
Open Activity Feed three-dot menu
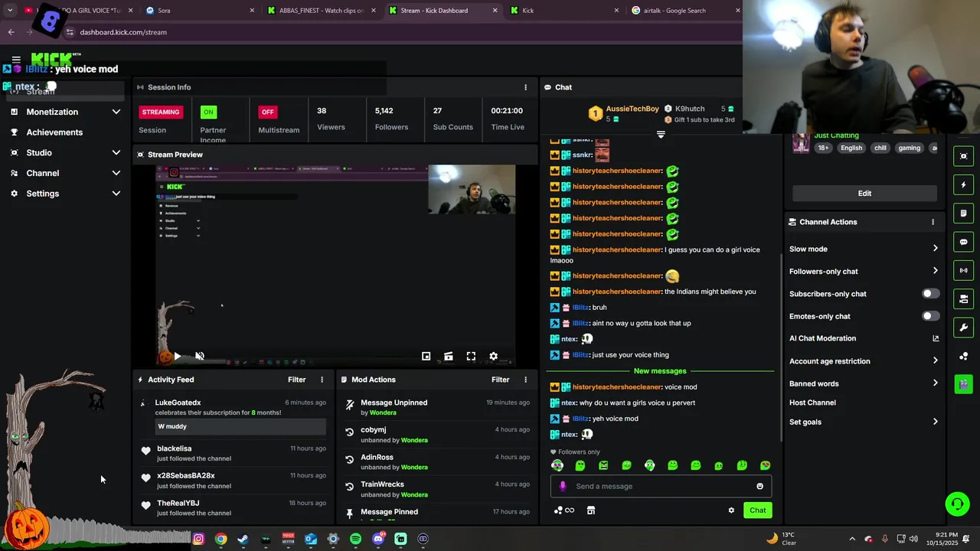pyautogui.click(x=322, y=380)
